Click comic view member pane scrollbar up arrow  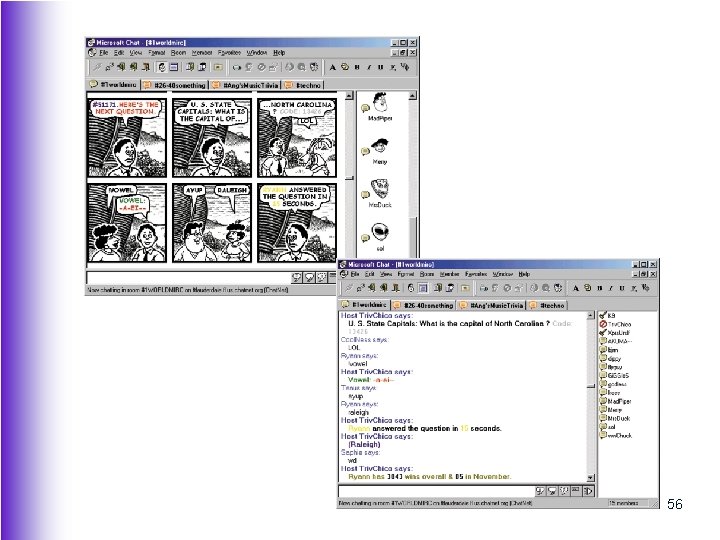412,96
